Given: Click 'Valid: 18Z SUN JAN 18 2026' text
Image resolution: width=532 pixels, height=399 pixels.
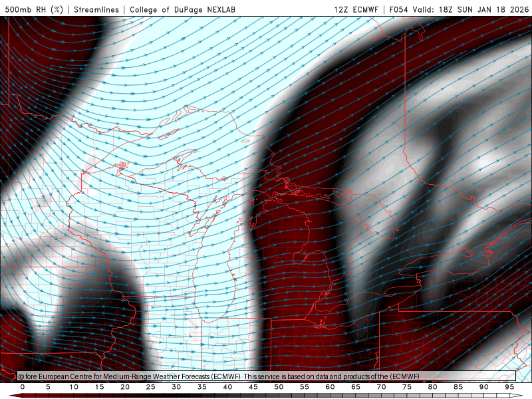Looking at the screenshot, I should [471, 9].
